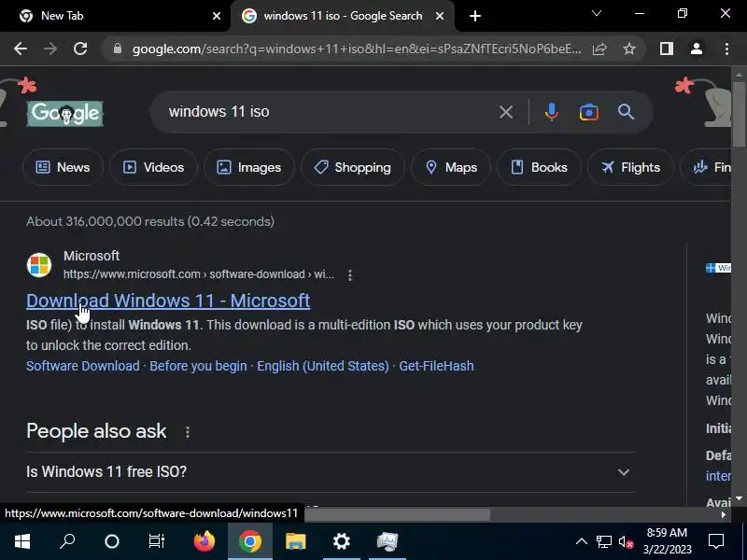Screen dimensions: 747x560
Task: Go back to the previous page
Action: (21, 49)
